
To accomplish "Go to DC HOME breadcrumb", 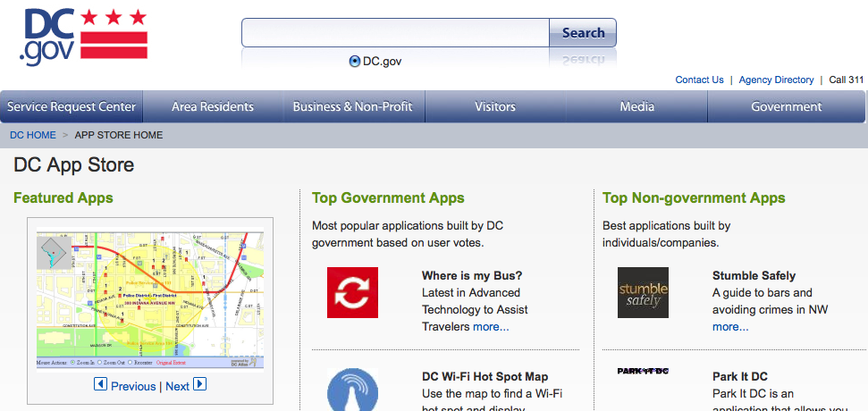I will pos(33,135).
